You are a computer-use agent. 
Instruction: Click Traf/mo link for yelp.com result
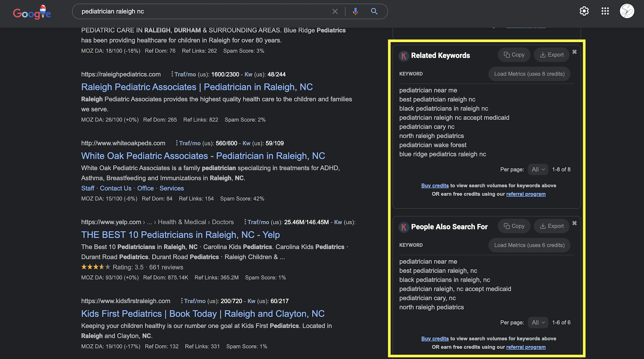(x=258, y=222)
